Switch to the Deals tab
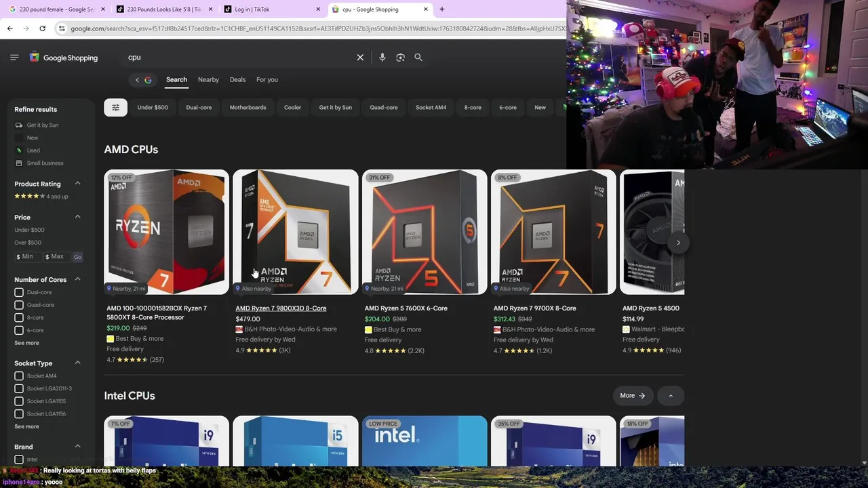The image size is (868, 488). point(237,80)
